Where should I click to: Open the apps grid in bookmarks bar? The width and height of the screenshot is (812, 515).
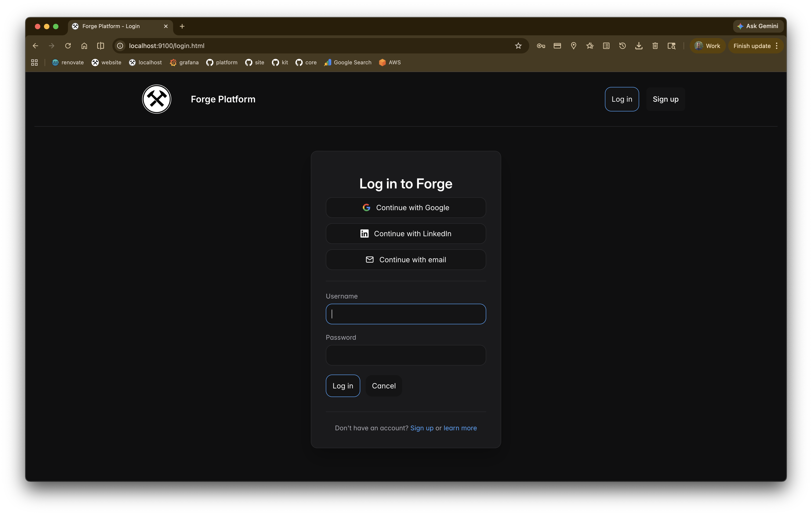point(34,62)
